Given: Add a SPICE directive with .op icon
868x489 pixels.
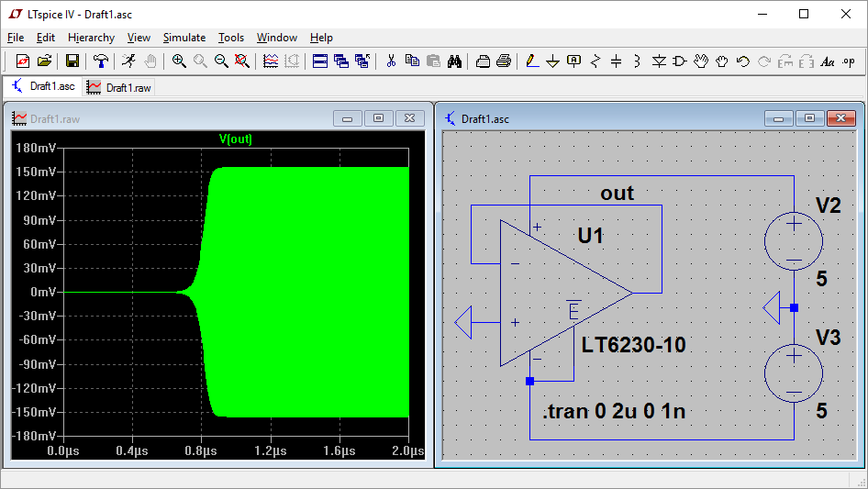Looking at the screenshot, I should [849, 61].
